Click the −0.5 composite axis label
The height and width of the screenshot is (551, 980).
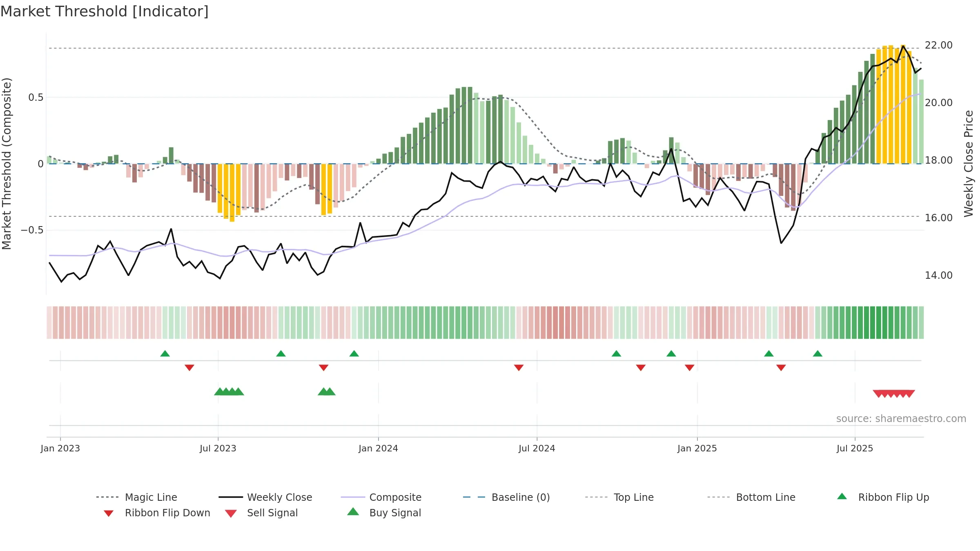[x=32, y=230]
